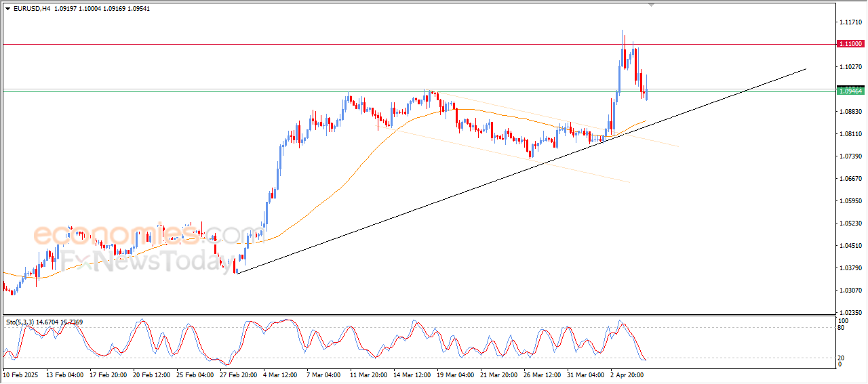Click the red 1.11000 price label
This screenshot has height=384, width=868.
pos(850,43)
